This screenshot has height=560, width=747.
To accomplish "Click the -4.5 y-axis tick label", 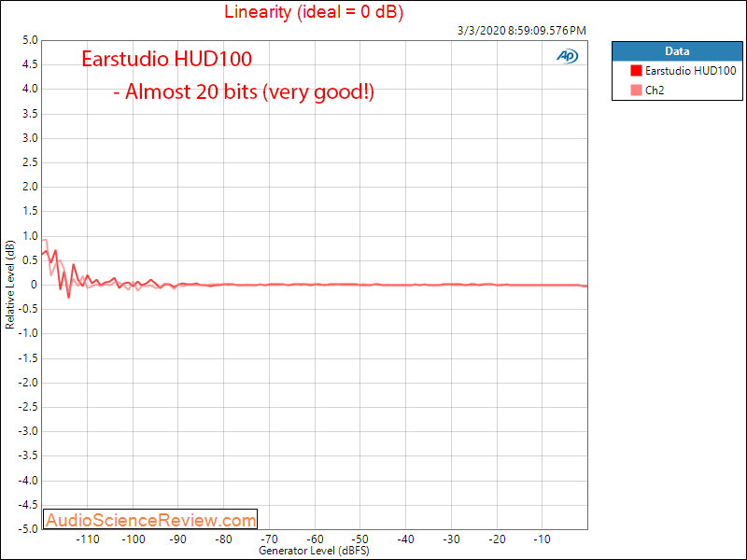I will pos(28,504).
